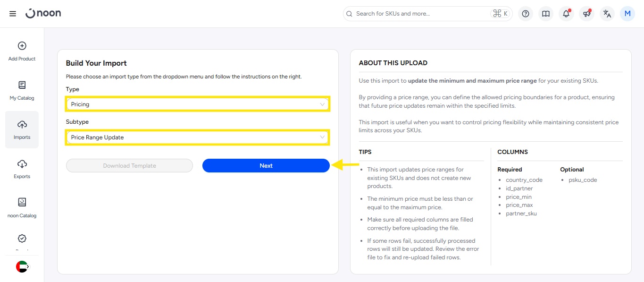
Task: Open Type dropdown showing Pricing
Action: (197, 104)
